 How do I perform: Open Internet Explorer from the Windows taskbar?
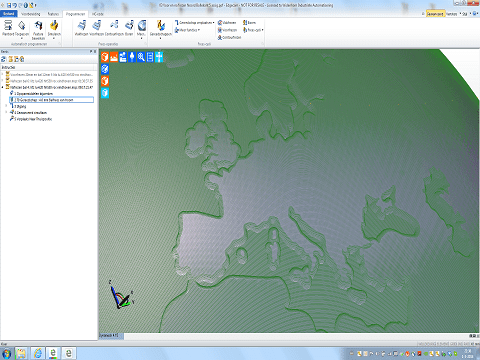(38, 353)
